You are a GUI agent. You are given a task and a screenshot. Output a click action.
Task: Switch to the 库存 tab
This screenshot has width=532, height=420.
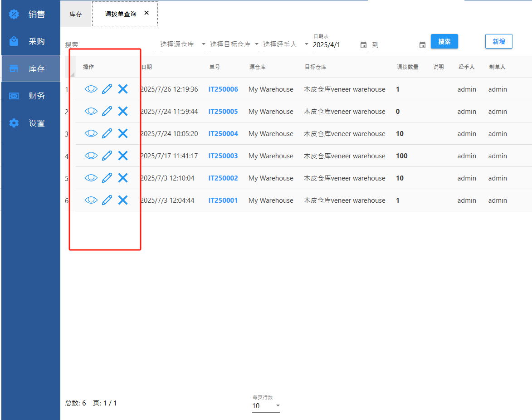pos(76,14)
